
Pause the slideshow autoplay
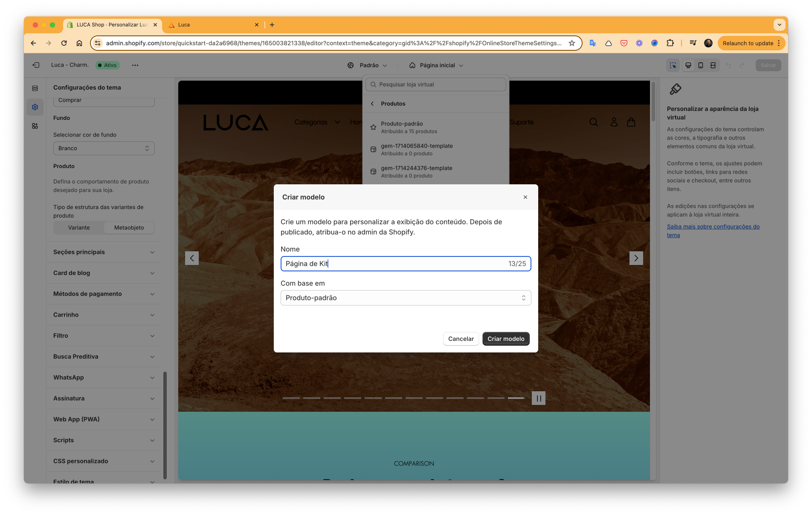click(539, 398)
